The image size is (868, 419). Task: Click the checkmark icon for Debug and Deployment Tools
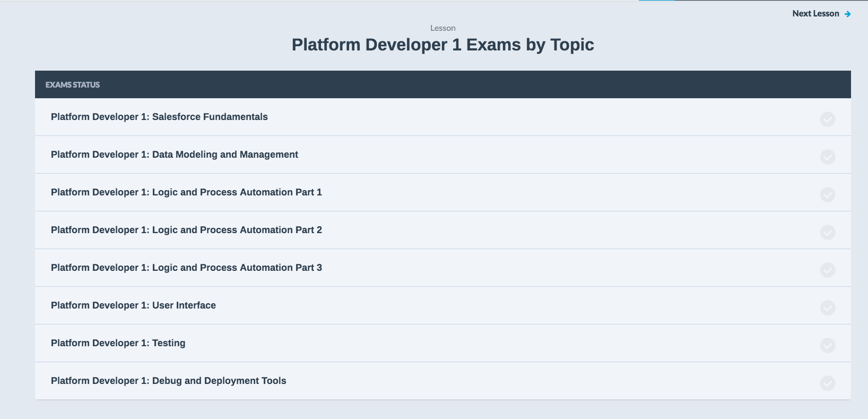pyautogui.click(x=828, y=383)
